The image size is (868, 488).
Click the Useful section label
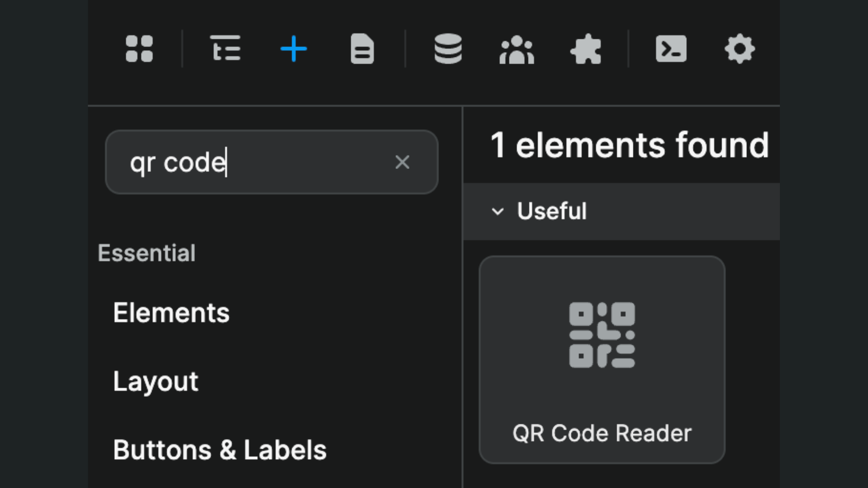552,211
